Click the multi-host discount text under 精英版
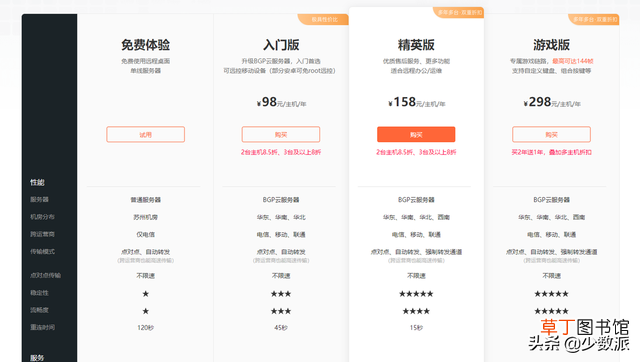Image resolution: width=640 pixels, height=362 pixels. (x=416, y=152)
